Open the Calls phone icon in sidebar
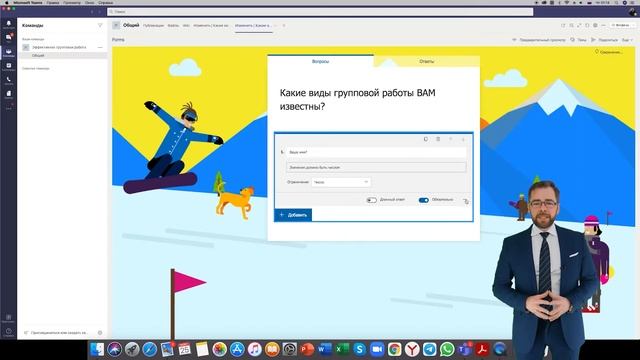 click(x=9, y=80)
